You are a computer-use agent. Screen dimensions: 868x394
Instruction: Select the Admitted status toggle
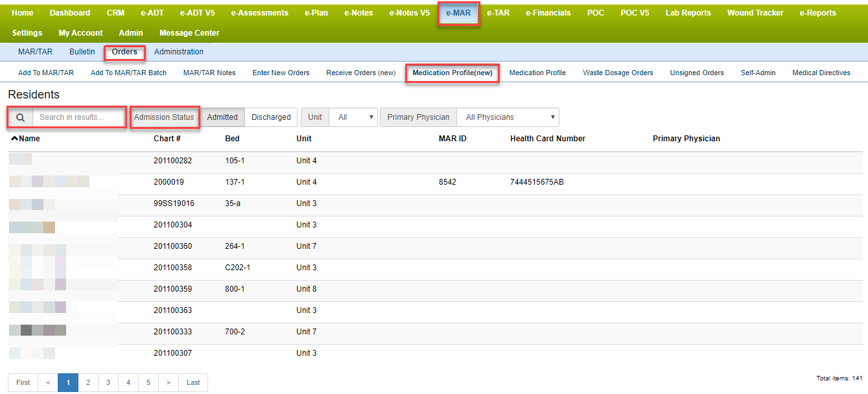[222, 117]
